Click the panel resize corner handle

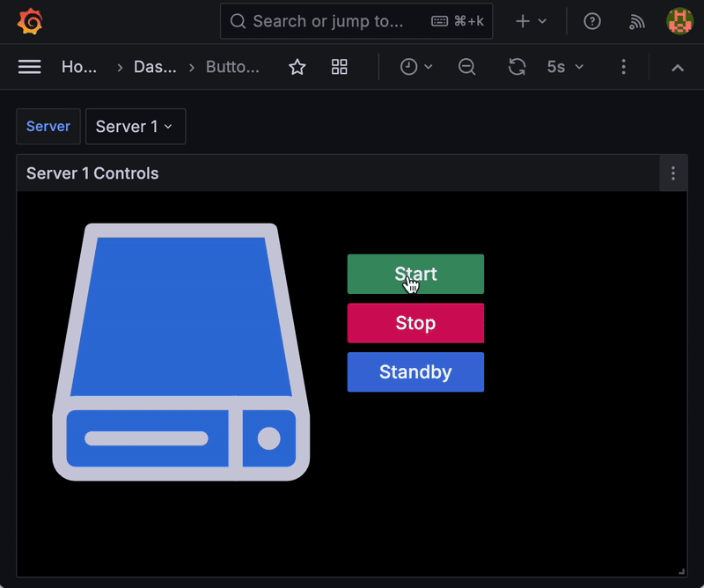click(681, 571)
